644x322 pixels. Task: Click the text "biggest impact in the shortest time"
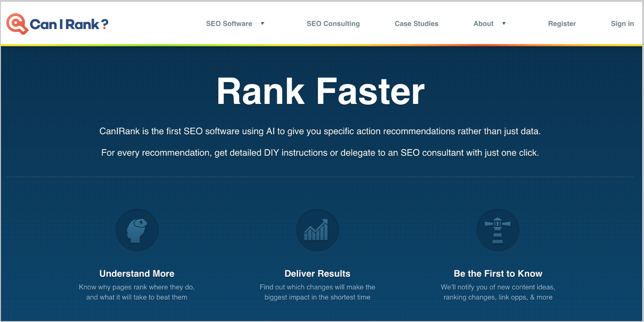coord(317,298)
